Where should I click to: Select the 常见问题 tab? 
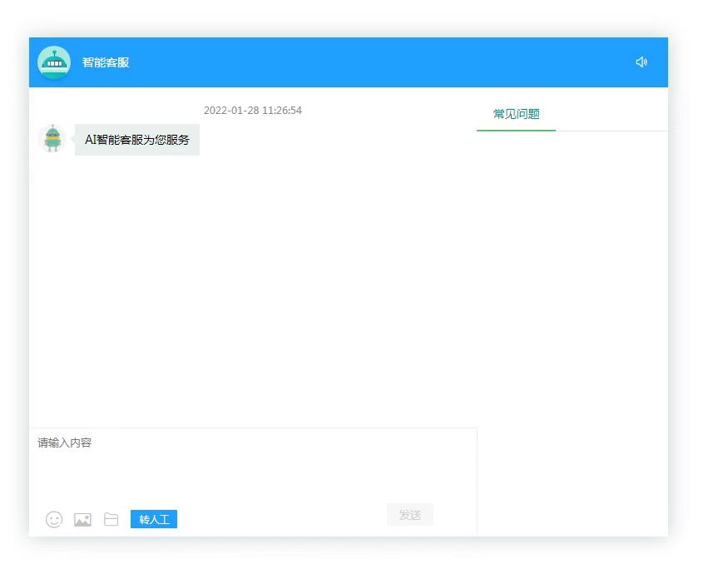click(517, 114)
